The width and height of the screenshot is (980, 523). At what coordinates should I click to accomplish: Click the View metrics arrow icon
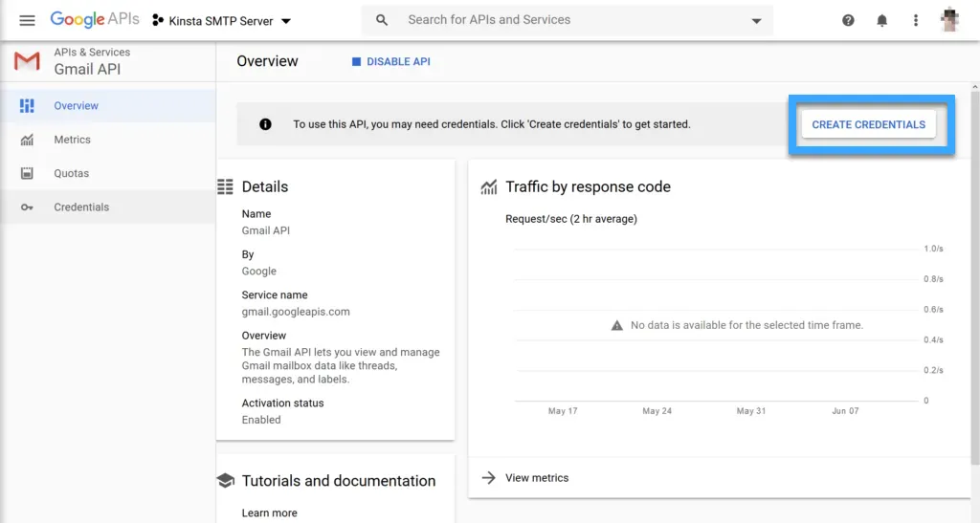(489, 477)
